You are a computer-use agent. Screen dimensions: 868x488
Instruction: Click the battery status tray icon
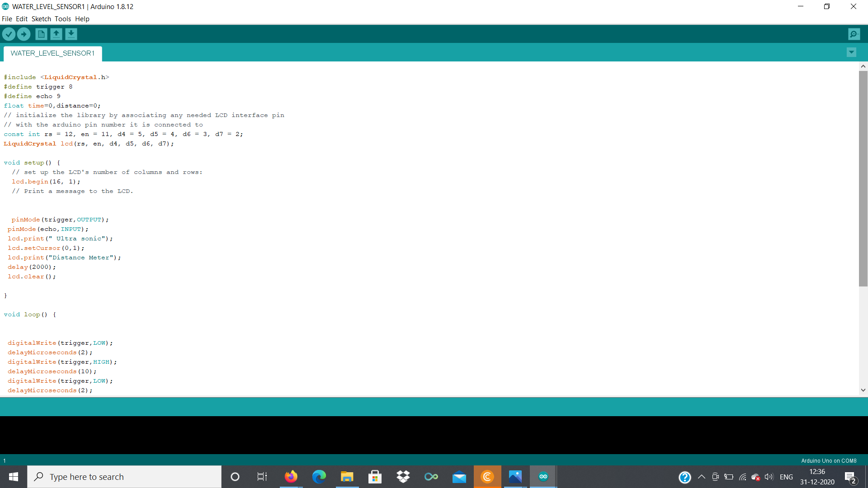pos(729,477)
